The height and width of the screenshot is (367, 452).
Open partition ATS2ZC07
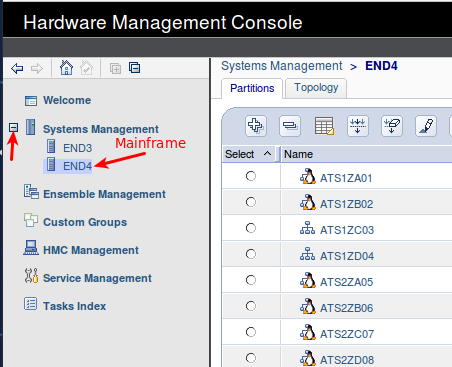(347, 334)
